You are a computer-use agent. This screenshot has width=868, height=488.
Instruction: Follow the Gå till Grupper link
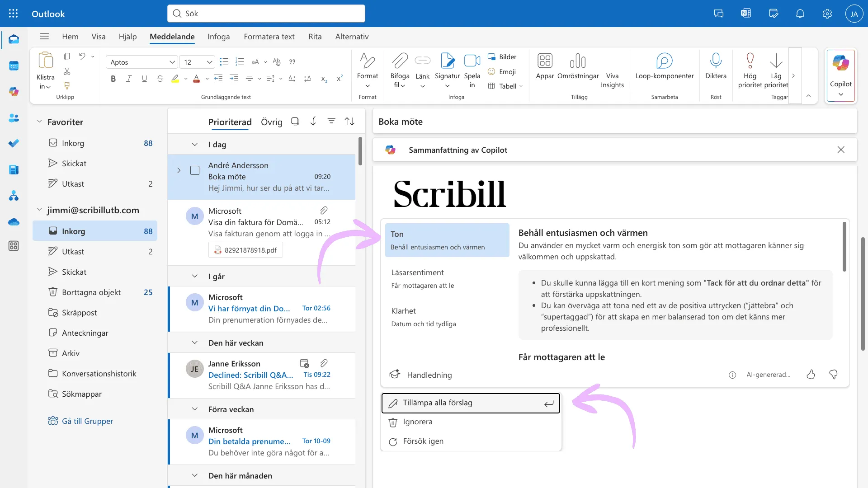87,421
